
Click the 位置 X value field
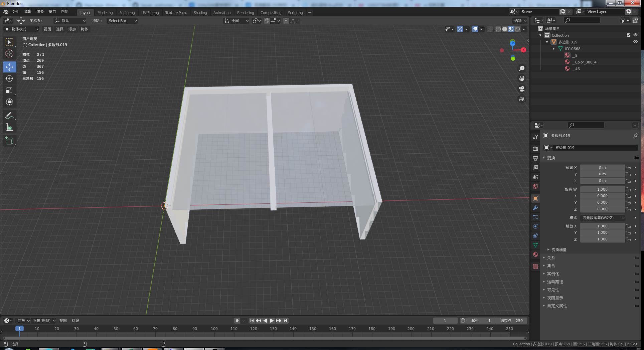pos(602,167)
